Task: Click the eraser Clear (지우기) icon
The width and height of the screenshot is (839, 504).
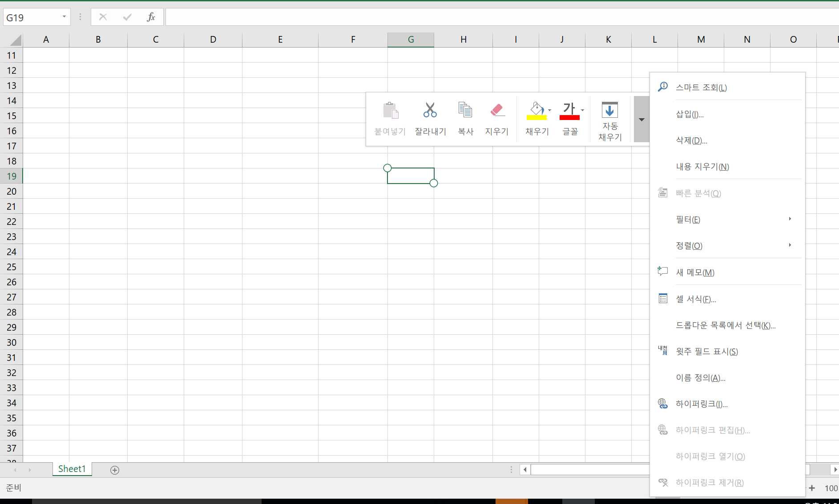Action: pyautogui.click(x=496, y=110)
